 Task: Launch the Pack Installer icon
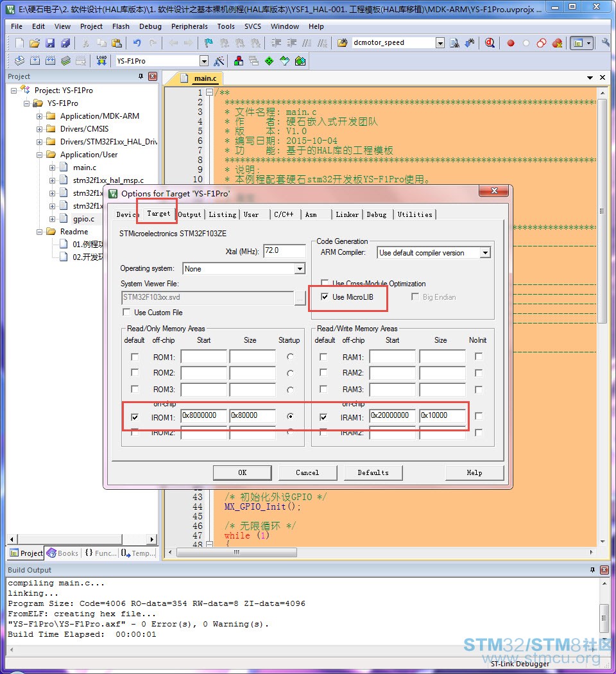pyautogui.click(x=300, y=61)
